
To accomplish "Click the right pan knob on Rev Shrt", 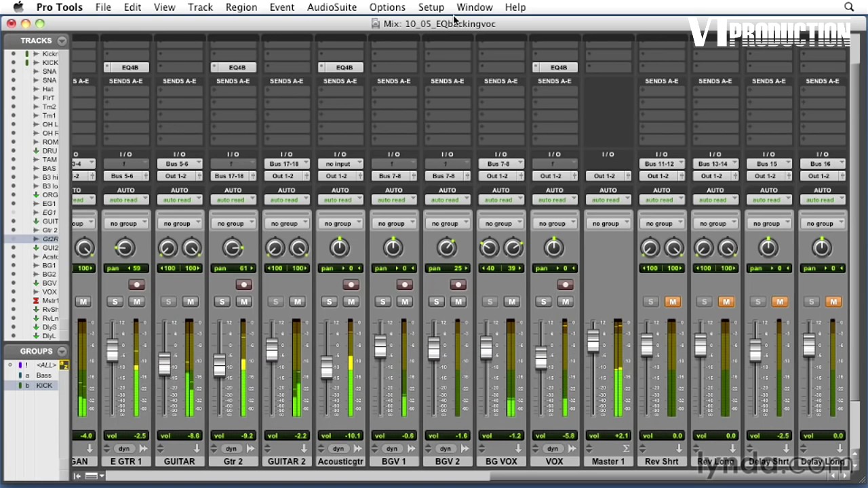I will point(673,248).
